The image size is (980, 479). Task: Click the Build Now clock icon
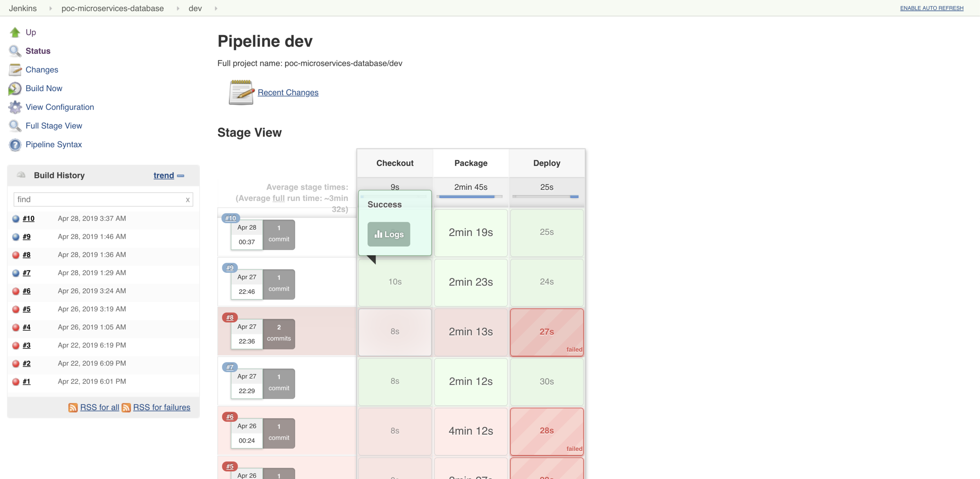(15, 89)
